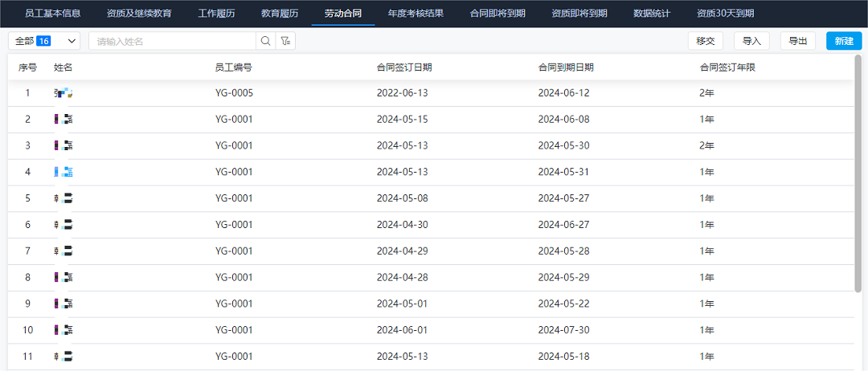Screen dimensions: 868x371
Task: Click sign date 2022-06-13
Action: point(403,93)
